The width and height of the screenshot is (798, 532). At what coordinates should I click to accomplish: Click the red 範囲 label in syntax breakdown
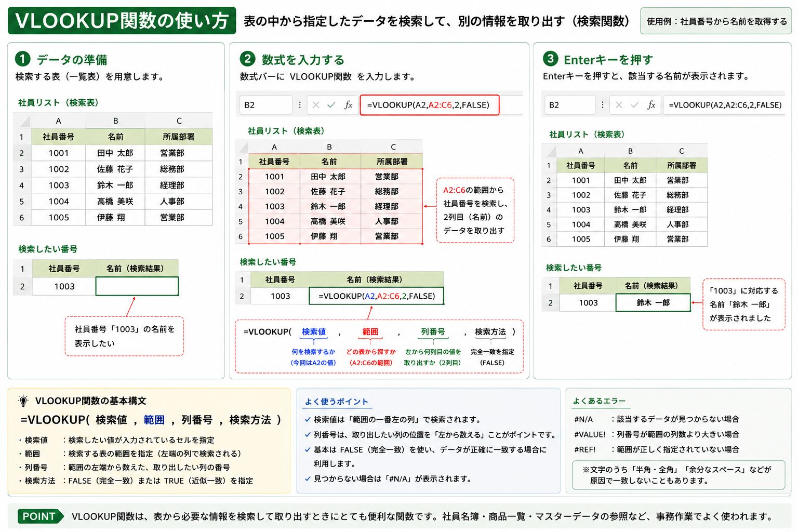[x=370, y=331]
